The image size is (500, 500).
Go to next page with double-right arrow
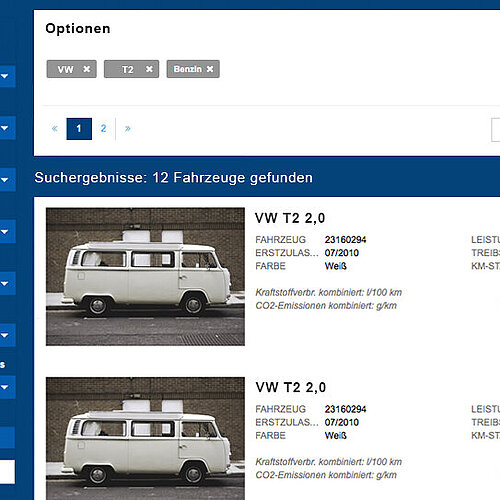[x=127, y=129]
